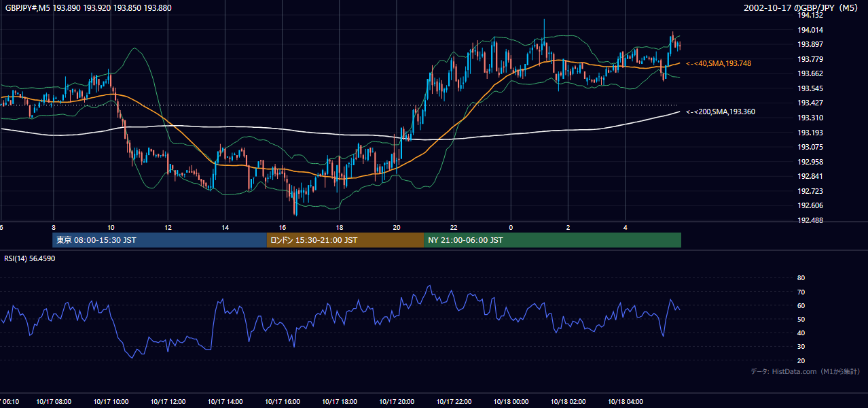This screenshot has height=408, width=868.
Task: Click price axis value 194.014
Action: 810,30
